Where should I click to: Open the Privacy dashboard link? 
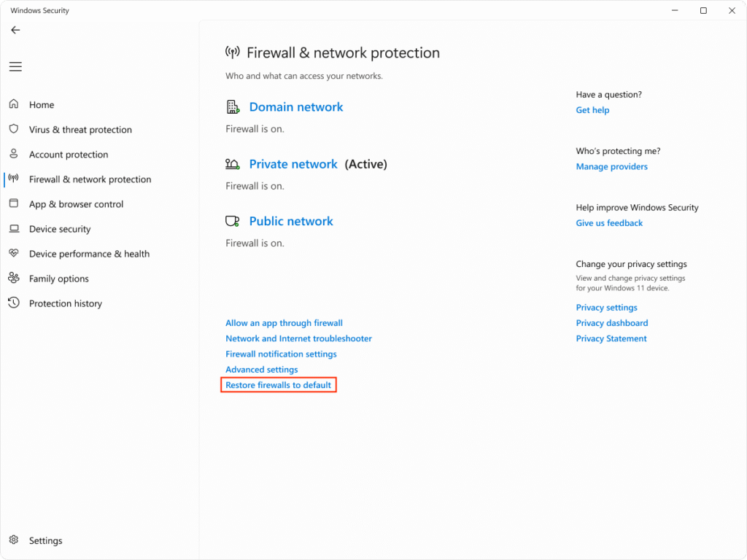611,322
